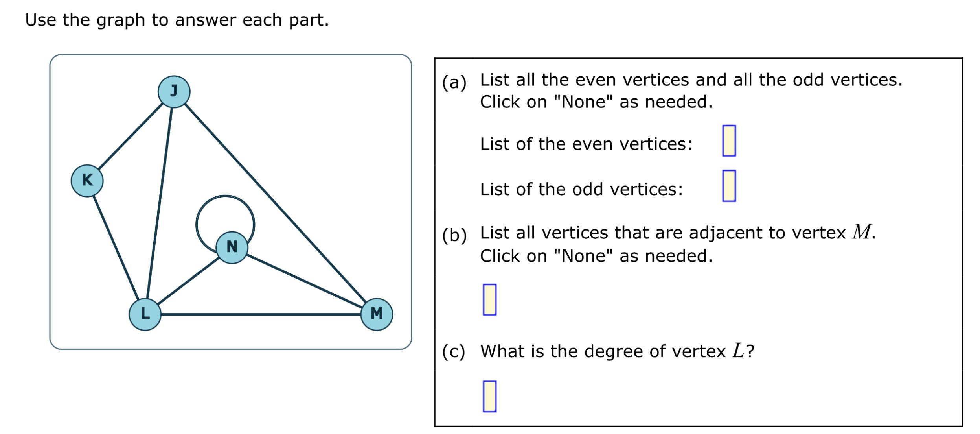Click the edge connecting J and K
This screenshot has width=980, height=434.
click(x=131, y=136)
